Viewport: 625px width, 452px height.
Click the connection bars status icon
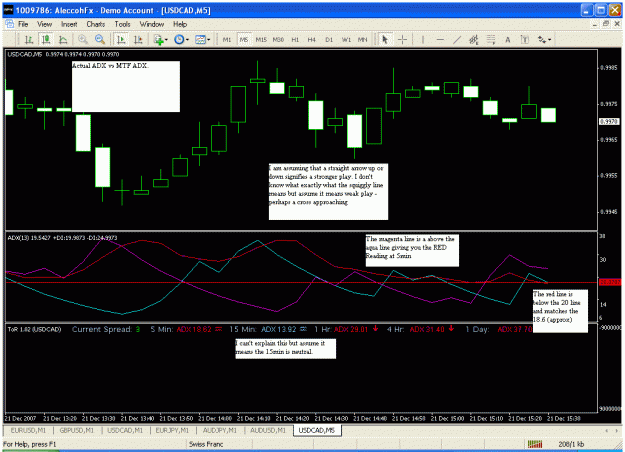535,444
